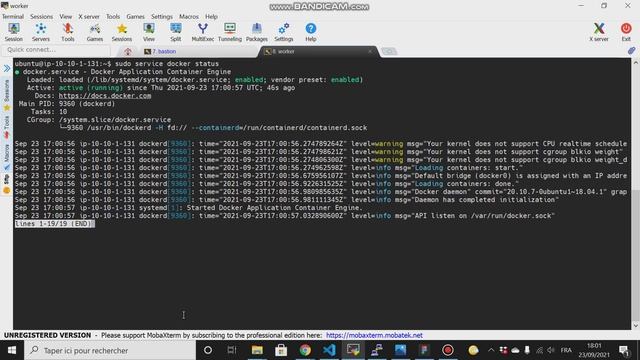
Task: Open Google Chrome from the taskbar
Action: 305,350
